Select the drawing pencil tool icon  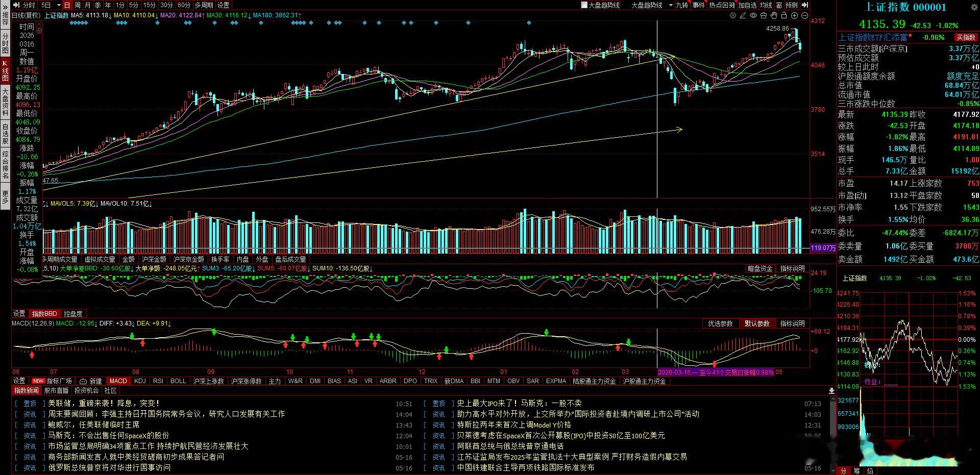[x=743, y=15]
